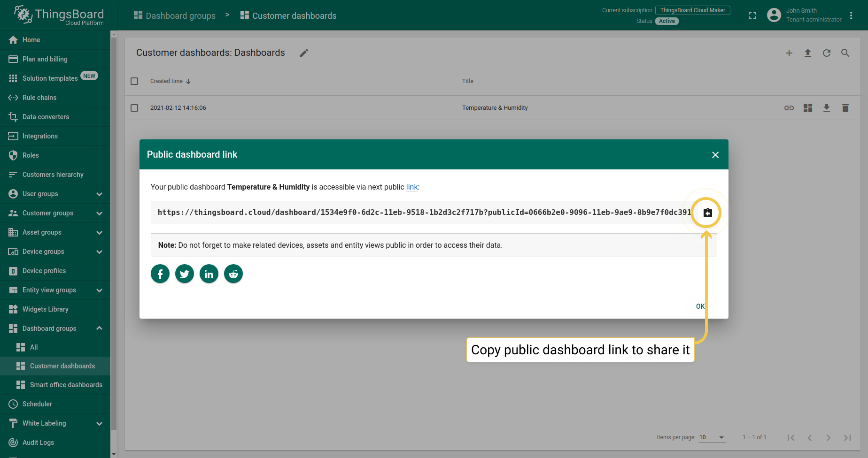Open Scheduler page
The width and height of the screenshot is (868, 458).
click(55, 404)
